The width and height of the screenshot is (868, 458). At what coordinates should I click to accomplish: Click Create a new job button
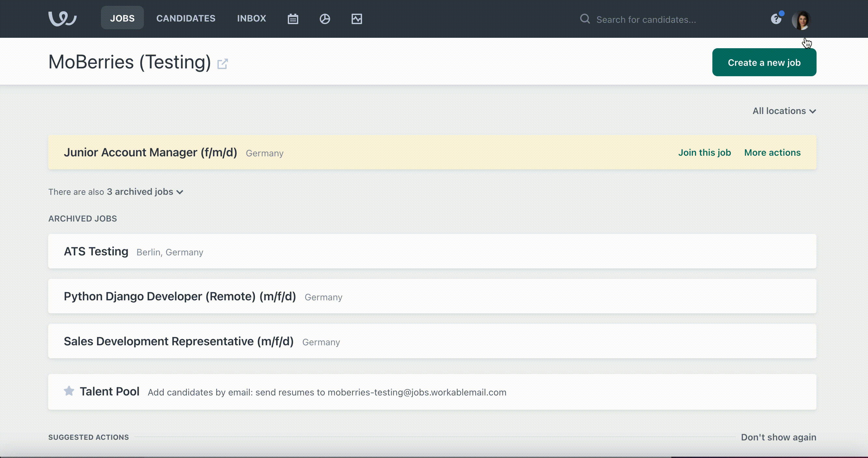pos(764,62)
